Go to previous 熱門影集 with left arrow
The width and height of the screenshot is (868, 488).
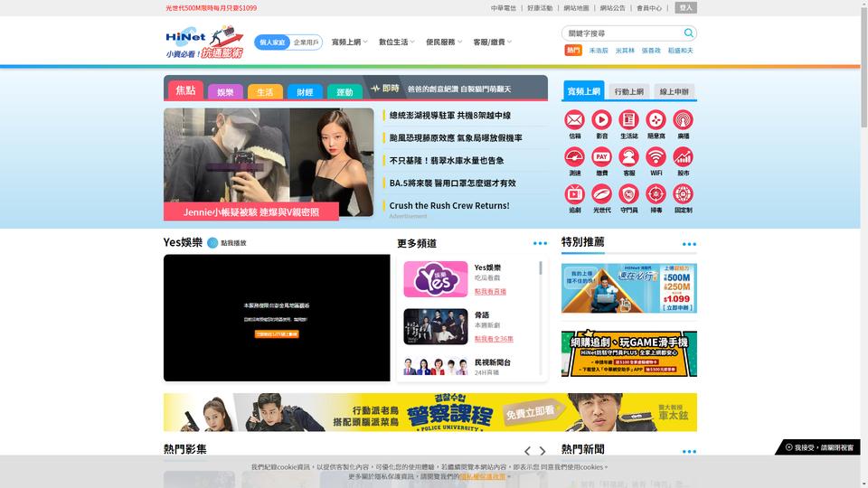(x=527, y=451)
